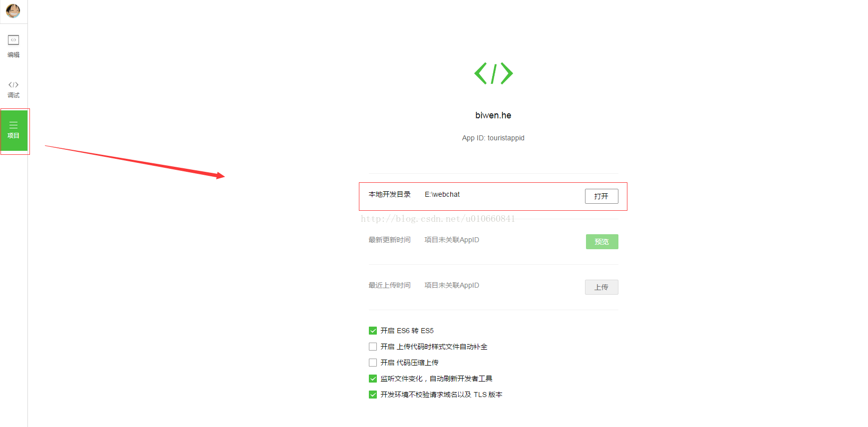Viewport: 868px width, 427px height.
Task: Click the 最新更新时间 label
Action: pyautogui.click(x=389, y=240)
